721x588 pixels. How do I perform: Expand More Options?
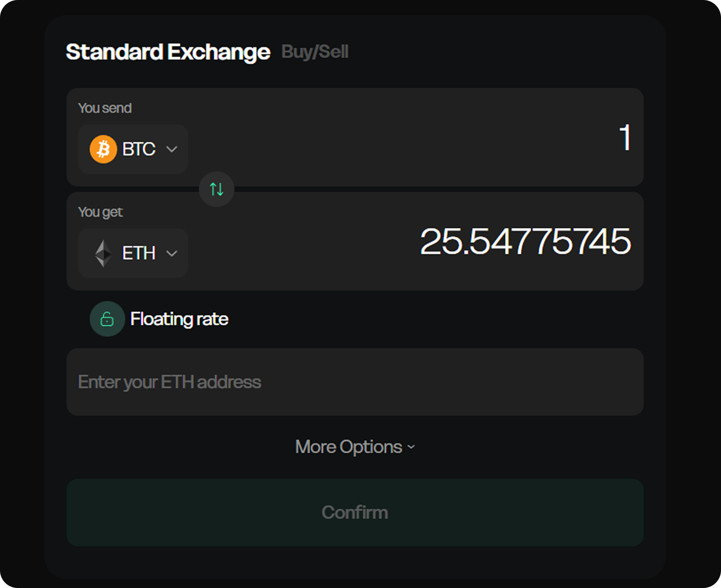point(349,447)
